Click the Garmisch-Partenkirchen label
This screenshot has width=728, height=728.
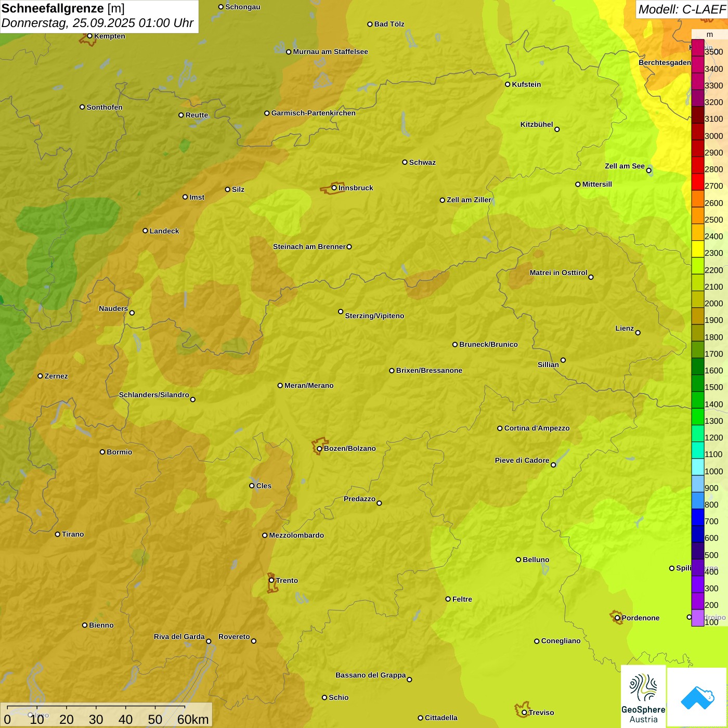pos(314,113)
